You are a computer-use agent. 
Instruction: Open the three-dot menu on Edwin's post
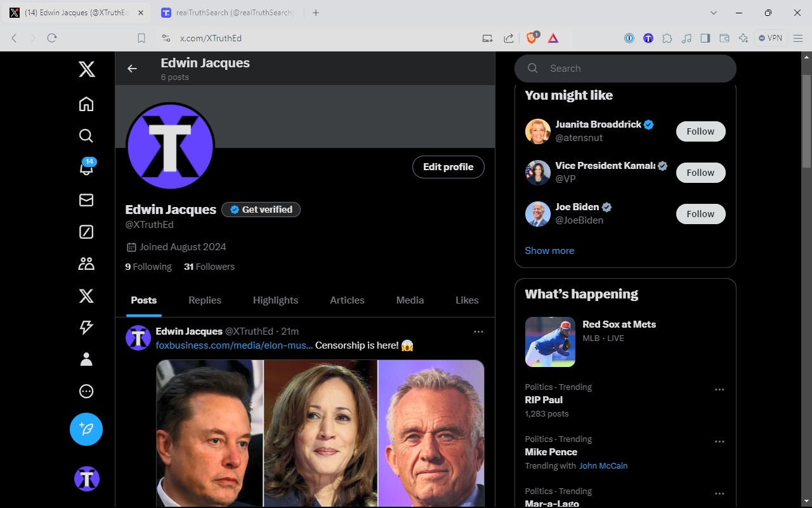click(478, 331)
